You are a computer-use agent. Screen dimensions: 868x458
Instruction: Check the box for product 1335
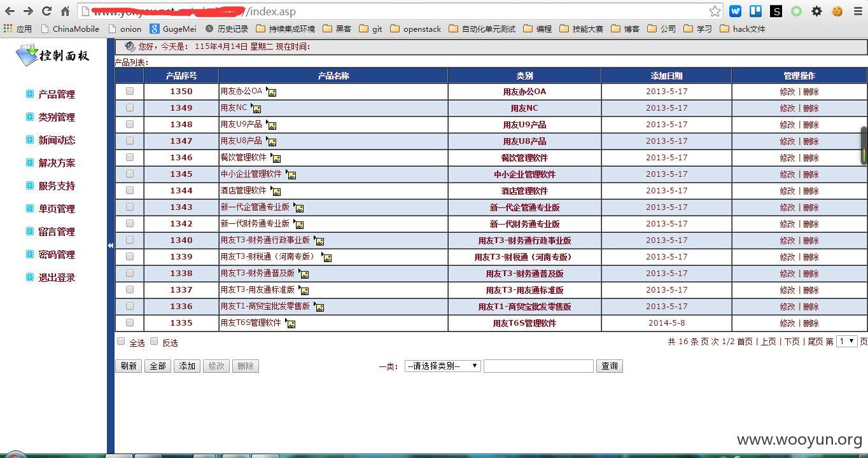(x=130, y=323)
